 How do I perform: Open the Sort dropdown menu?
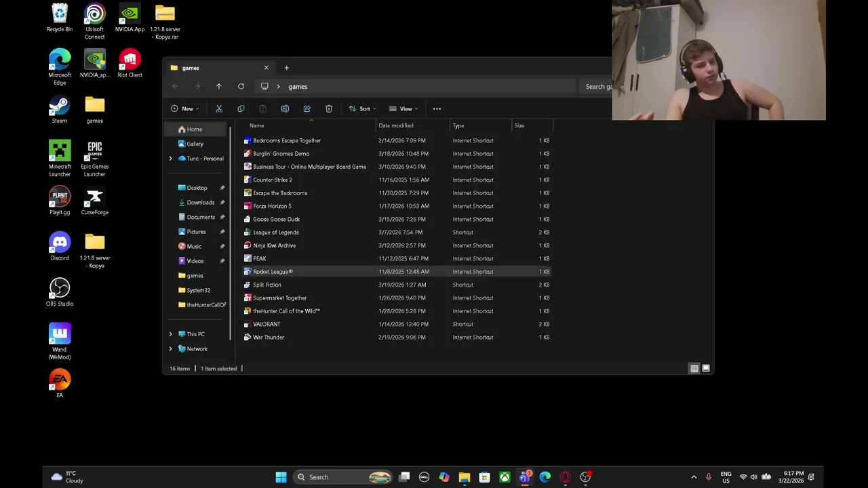(x=362, y=108)
